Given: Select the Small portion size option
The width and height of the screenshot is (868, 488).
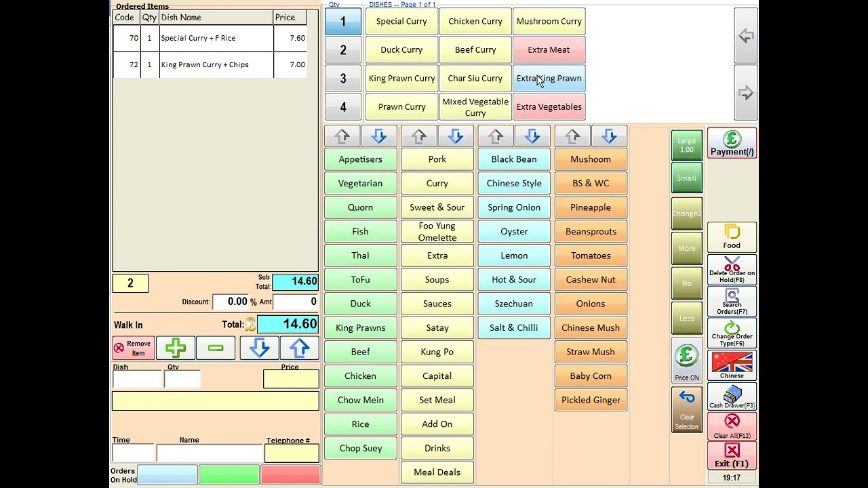Looking at the screenshot, I should [686, 178].
